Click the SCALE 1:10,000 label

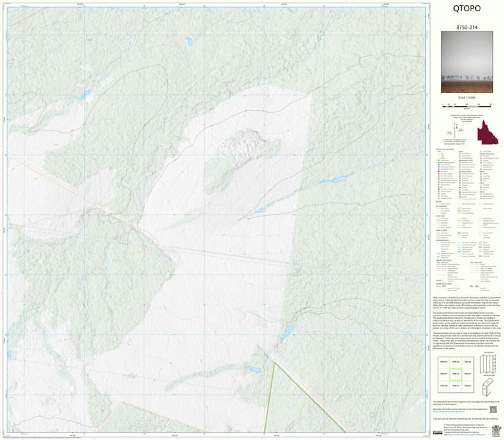467,97
